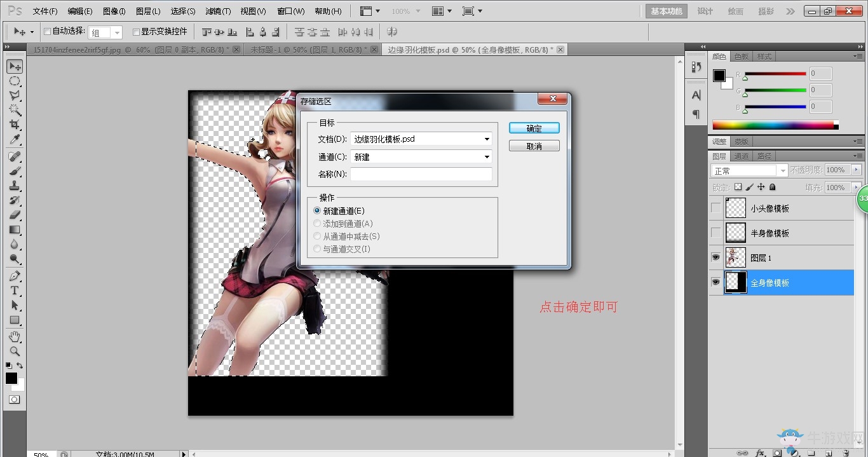Select the Hand tool
The height and width of the screenshot is (457, 868).
tap(15, 336)
